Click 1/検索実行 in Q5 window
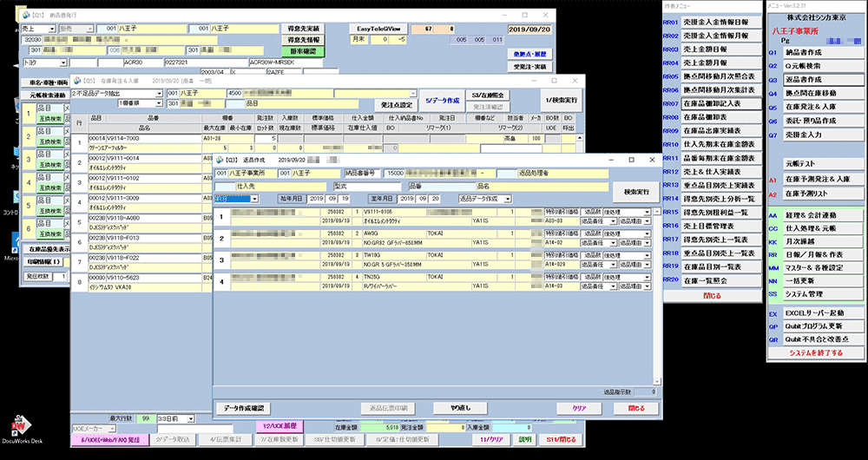The height and width of the screenshot is (460, 868). tap(562, 101)
